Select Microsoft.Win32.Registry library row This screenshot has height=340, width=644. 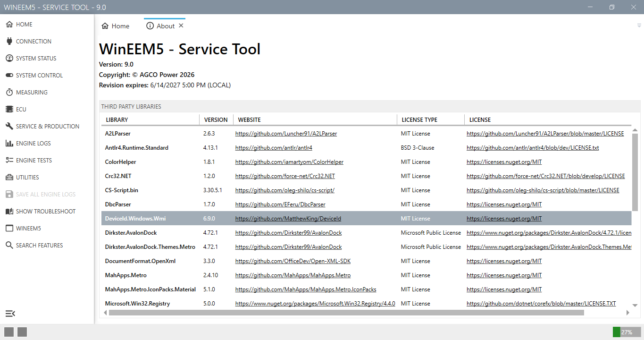[367, 304]
